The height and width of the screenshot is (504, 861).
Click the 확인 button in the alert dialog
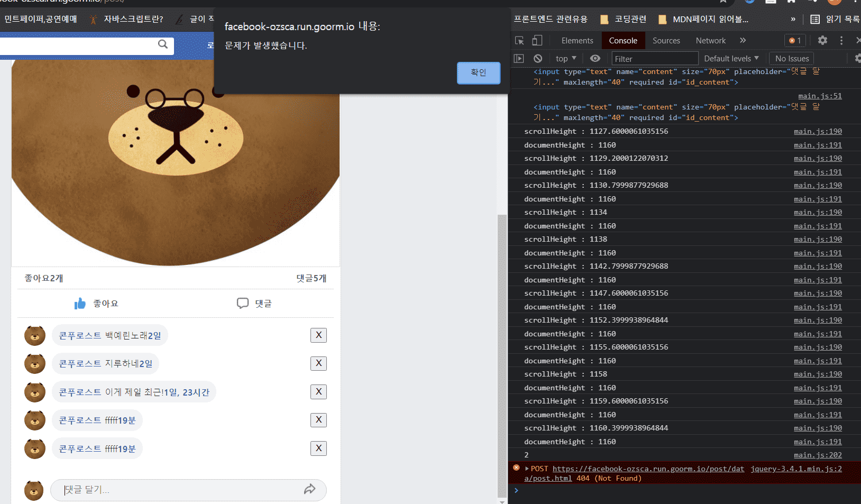point(479,72)
